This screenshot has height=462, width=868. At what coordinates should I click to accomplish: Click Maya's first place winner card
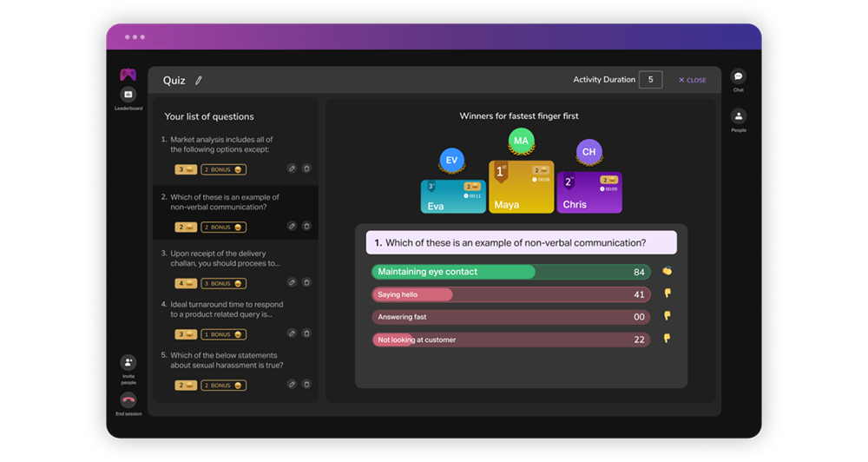pyautogui.click(x=521, y=188)
